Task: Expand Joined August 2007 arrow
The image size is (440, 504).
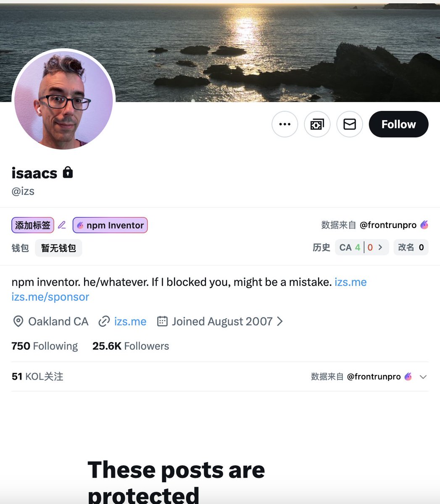Action: (x=280, y=322)
